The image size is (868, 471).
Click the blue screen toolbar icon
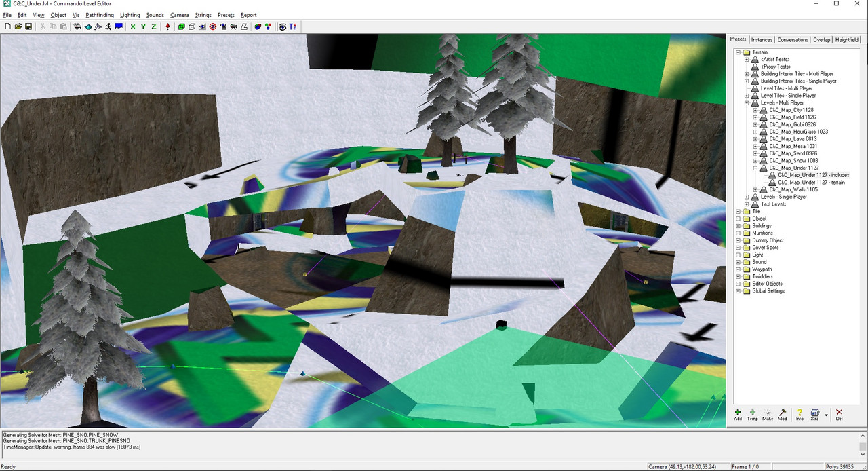(119, 26)
